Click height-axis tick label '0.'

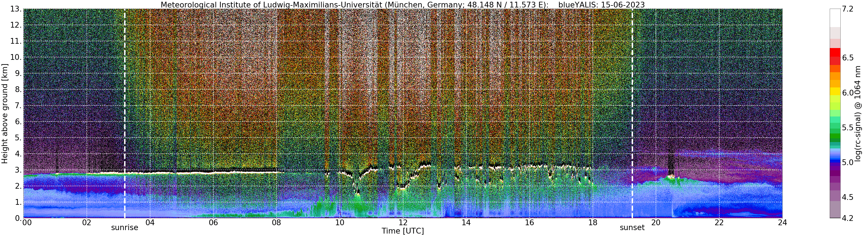coord(18,218)
